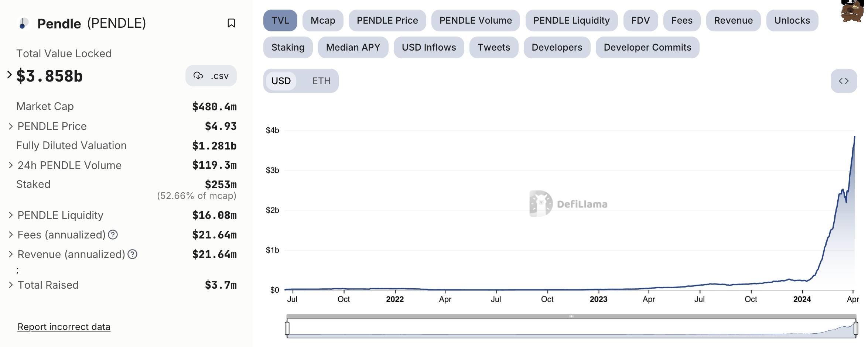Expand the Total Value Locked breakdown
This screenshot has width=868, height=347.
(10, 75)
